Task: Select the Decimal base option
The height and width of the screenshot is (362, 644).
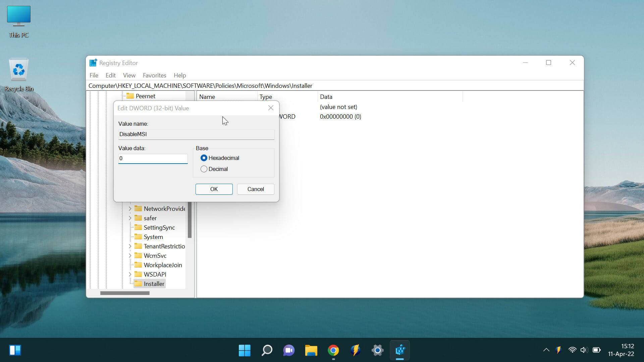Action: point(204,169)
